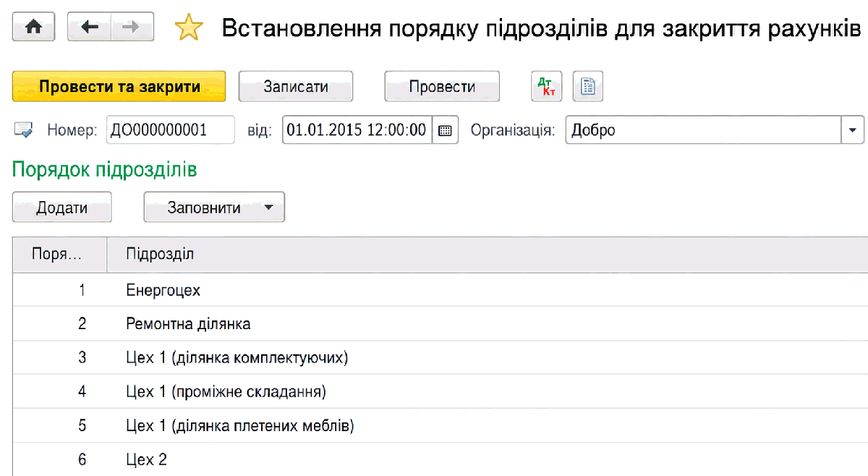Select the Ремонтна ділянка row

440,324
